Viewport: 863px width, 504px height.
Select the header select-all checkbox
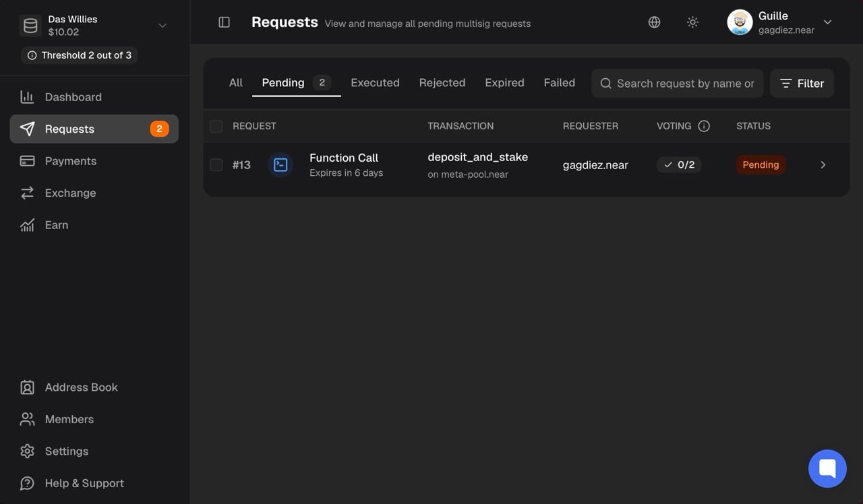click(x=216, y=126)
